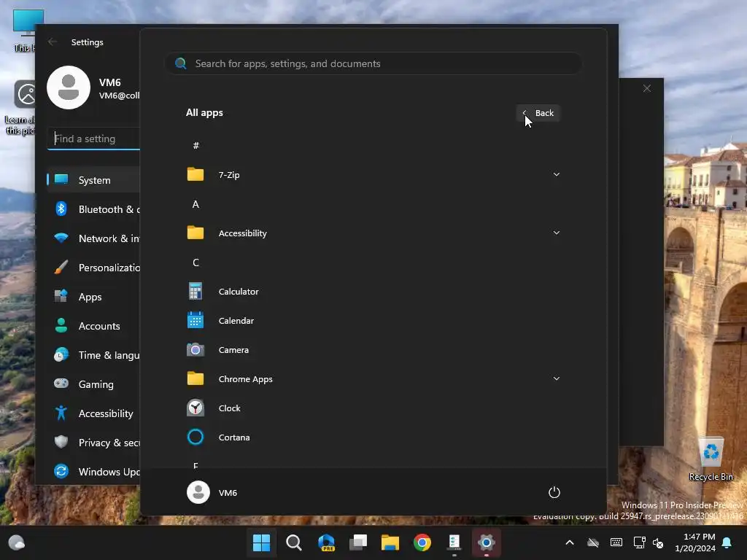
Task: Open the Clock app icon
Action: 196,408
